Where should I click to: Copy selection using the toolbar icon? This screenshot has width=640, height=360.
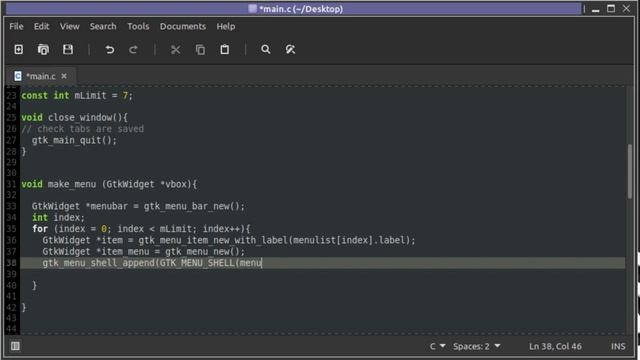[x=200, y=49]
